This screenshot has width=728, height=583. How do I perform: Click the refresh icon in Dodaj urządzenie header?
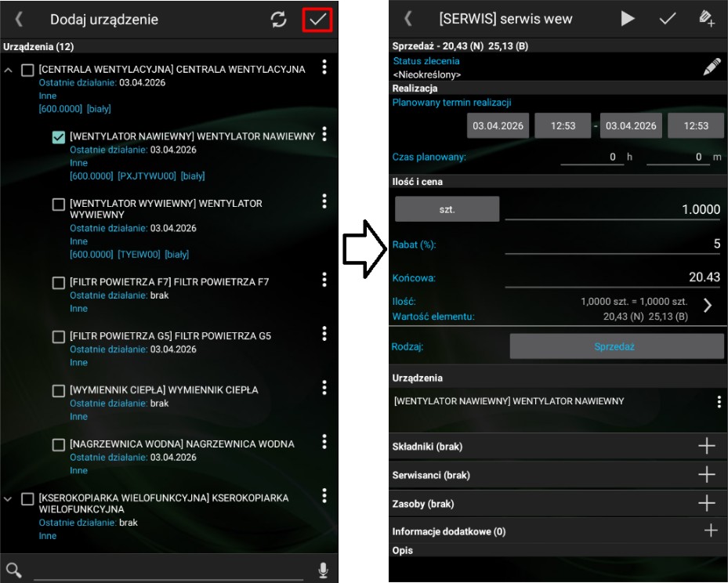click(279, 20)
